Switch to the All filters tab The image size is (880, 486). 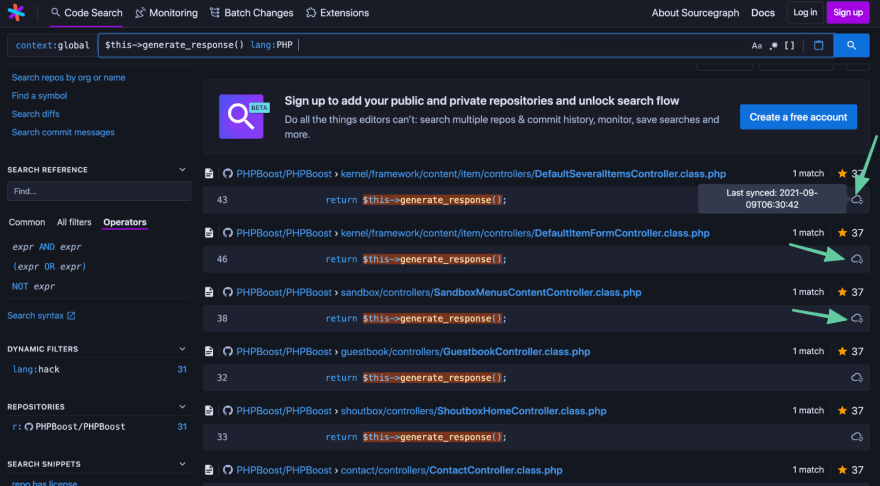(74, 222)
